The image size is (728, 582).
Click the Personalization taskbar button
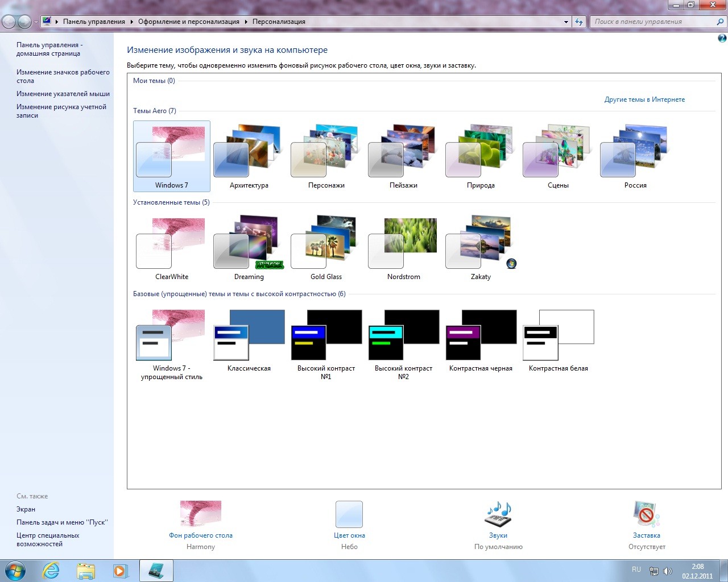156,571
